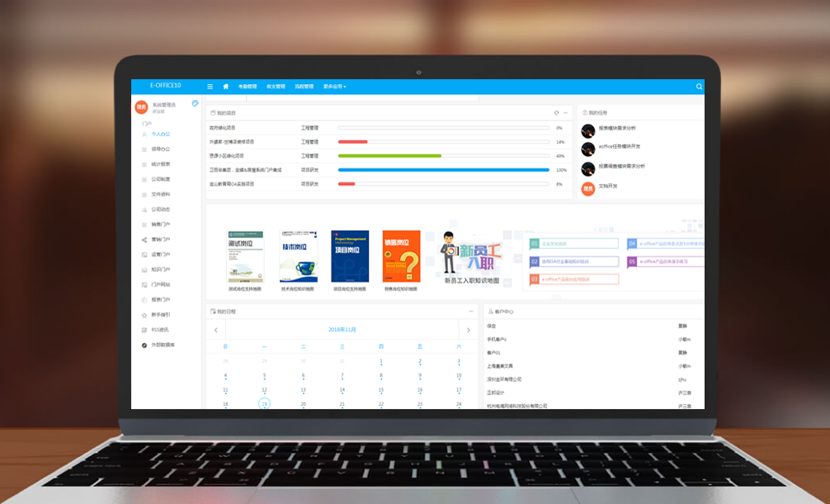Viewport: 830px width, 504px height.
Task: Open the 报表模块需求分析 task
Action: click(617, 129)
